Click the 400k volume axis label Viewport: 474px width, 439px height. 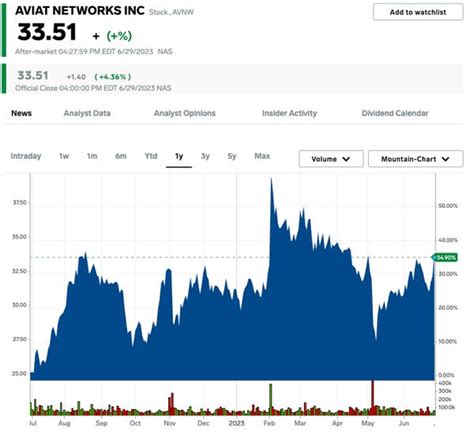[x=445, y=383]
